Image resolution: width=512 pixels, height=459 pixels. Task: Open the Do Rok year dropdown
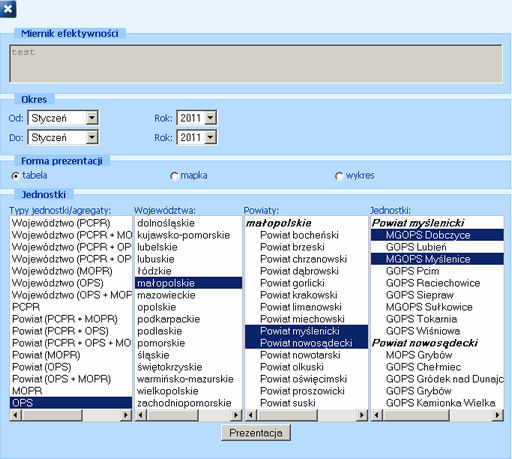pyautogui.click(x=211, y=137)
